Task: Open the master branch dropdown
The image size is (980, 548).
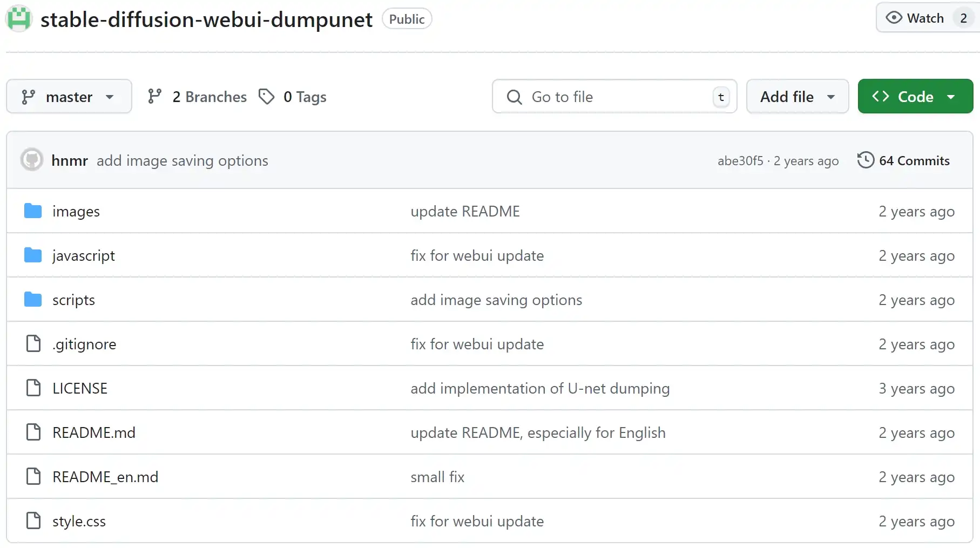Action: pos(69,97)
